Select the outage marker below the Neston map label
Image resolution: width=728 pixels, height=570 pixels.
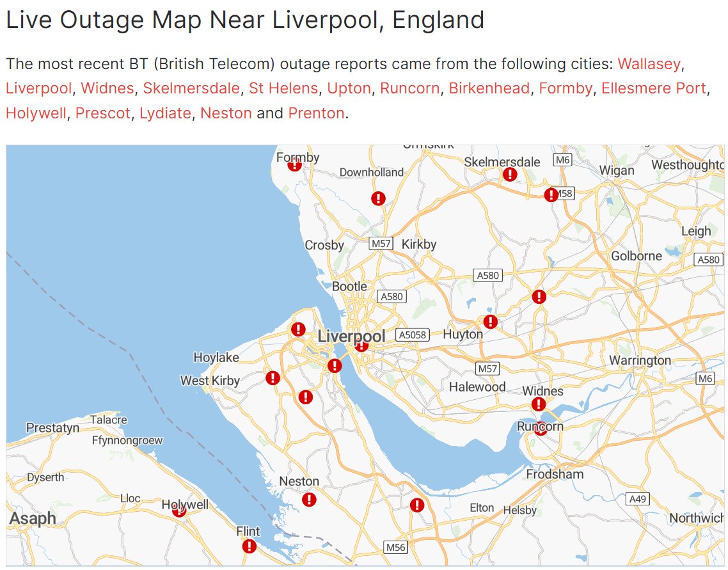(309, 500)
